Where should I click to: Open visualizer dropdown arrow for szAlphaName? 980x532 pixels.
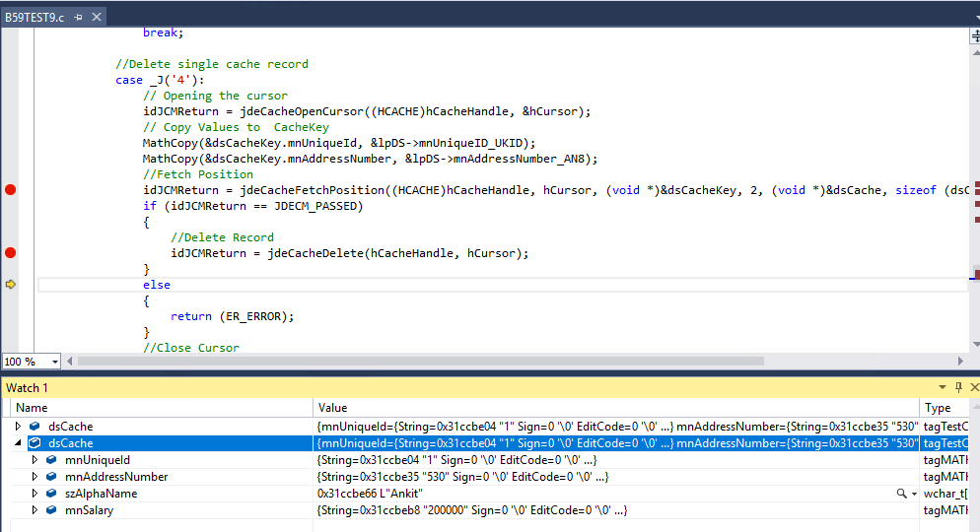[x=914, y=494]
